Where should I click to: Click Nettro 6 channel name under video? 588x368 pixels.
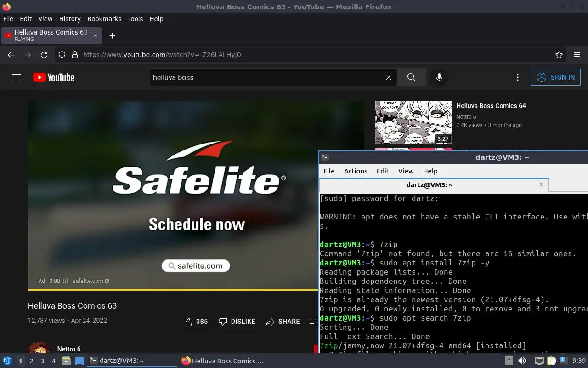point(69,349)
